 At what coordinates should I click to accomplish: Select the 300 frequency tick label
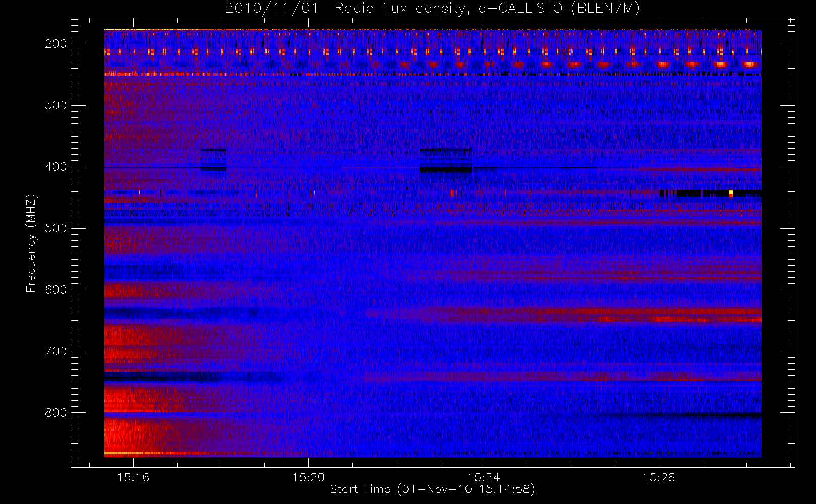(x=56, y=105)
